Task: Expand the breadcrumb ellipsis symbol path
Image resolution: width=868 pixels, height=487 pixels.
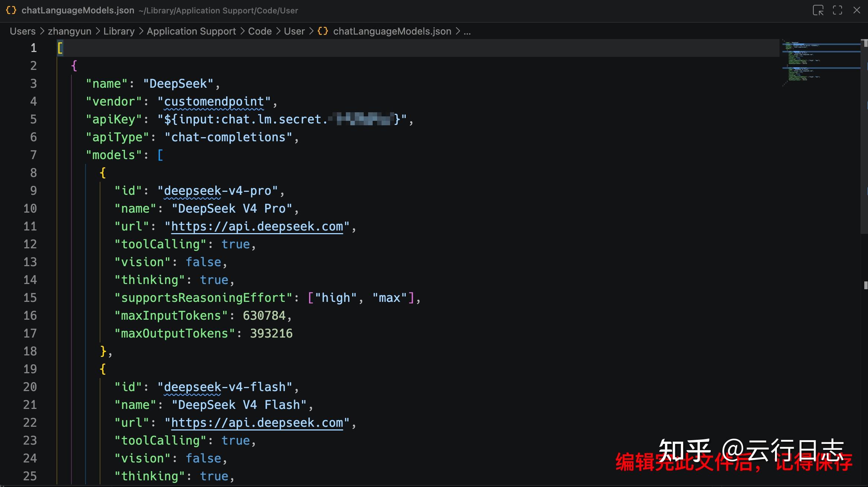Action: click(467, 32)
